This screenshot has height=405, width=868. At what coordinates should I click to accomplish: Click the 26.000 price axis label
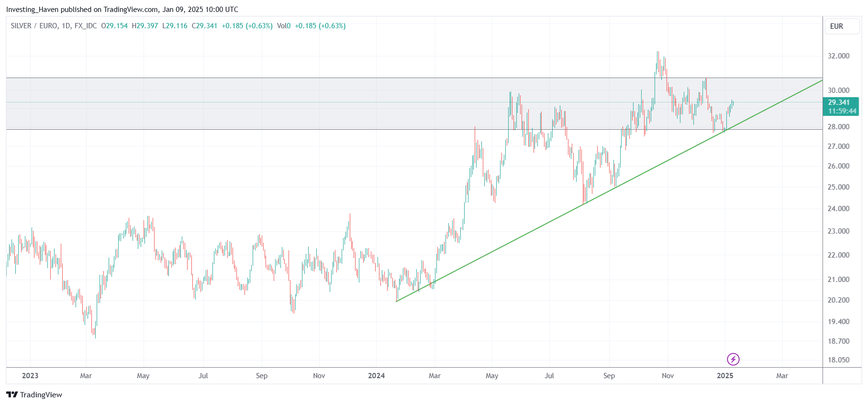(x=839, y=166)
